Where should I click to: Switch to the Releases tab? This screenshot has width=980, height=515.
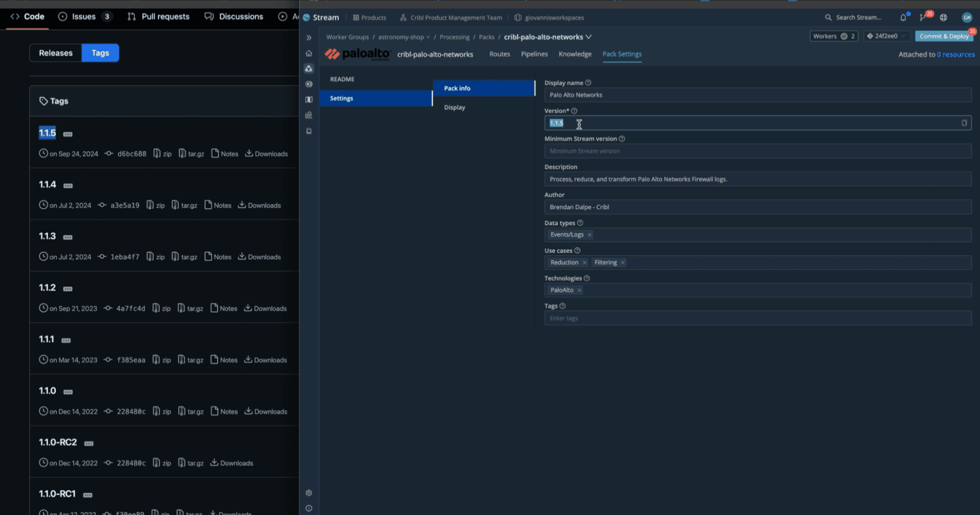coord(56,53)
